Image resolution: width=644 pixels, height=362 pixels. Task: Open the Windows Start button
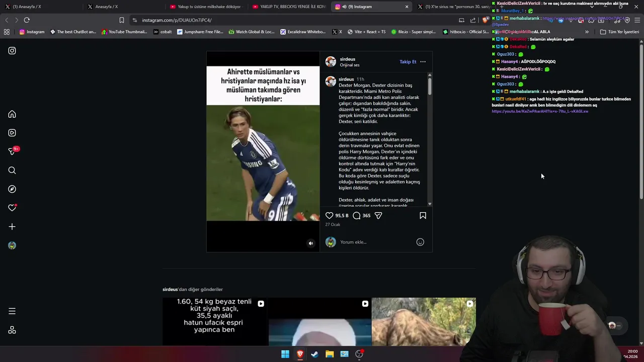click(x=285, y=354)
